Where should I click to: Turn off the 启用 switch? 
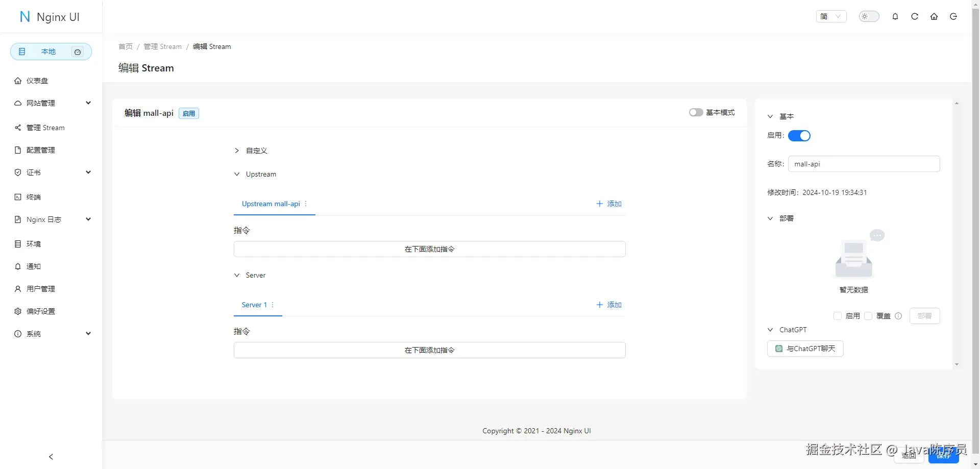[x=799, y=136]
